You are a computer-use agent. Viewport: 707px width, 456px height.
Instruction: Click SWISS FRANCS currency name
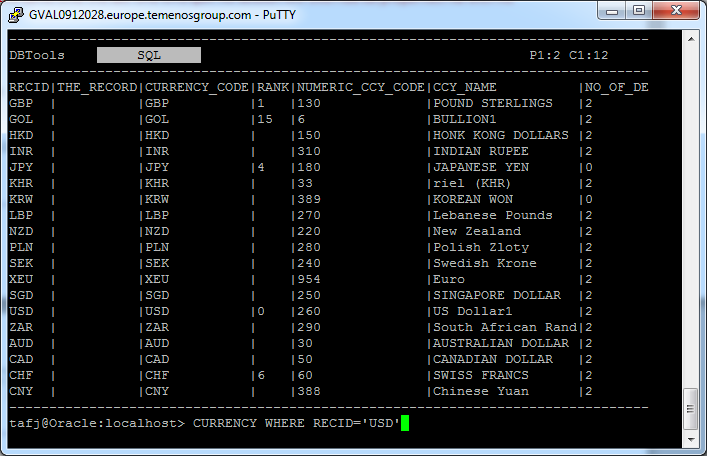[x=481, y=375]
